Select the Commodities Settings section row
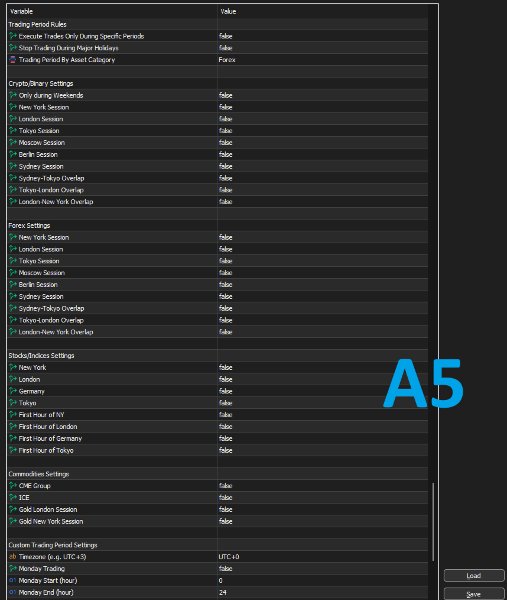The height and width of the screenshot is (600, 507). coord(217,474)
